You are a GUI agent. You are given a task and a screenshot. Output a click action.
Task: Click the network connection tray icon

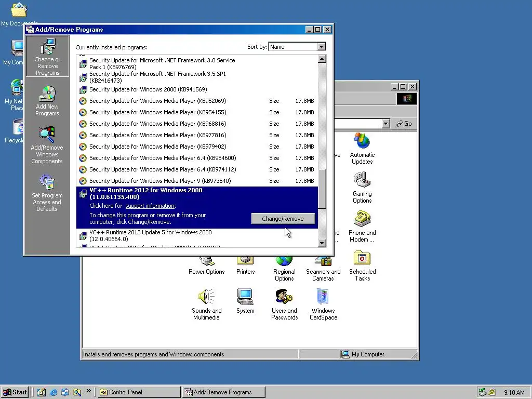(x=482, y=392)
